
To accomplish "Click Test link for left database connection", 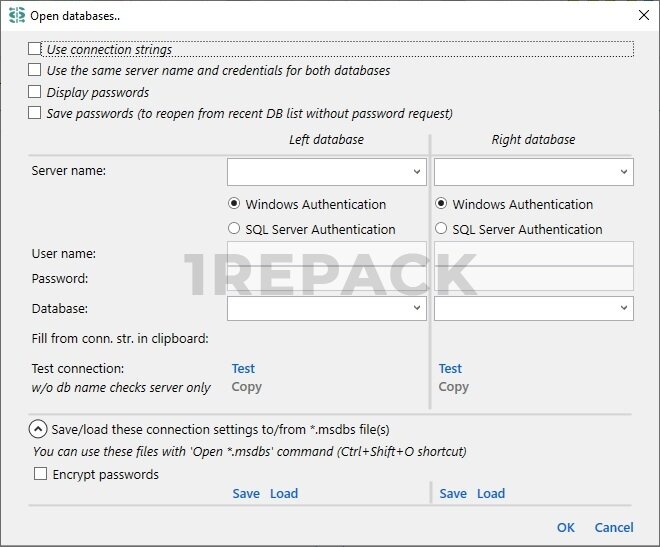I will click(x=243, y=369).
